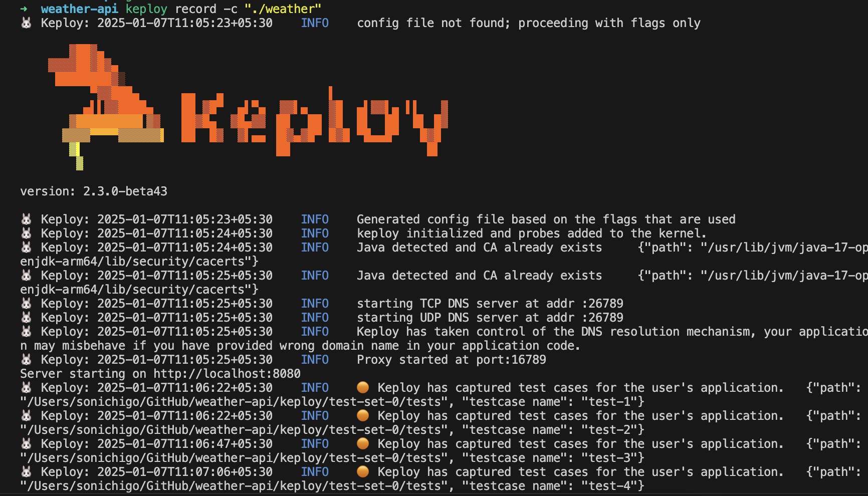868x496 pixels.
Task: Select "starting TCP DNS server at addr :26789"
Action: (x=490, y=304)
